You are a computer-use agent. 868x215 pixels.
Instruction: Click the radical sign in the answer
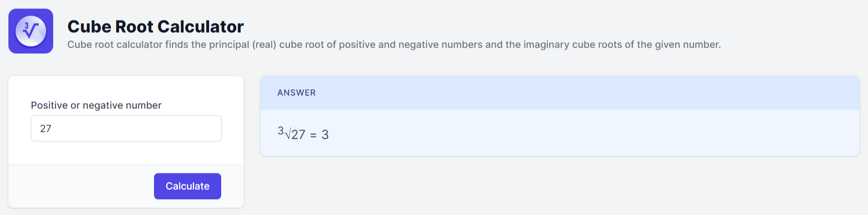[x=287, y=135]
